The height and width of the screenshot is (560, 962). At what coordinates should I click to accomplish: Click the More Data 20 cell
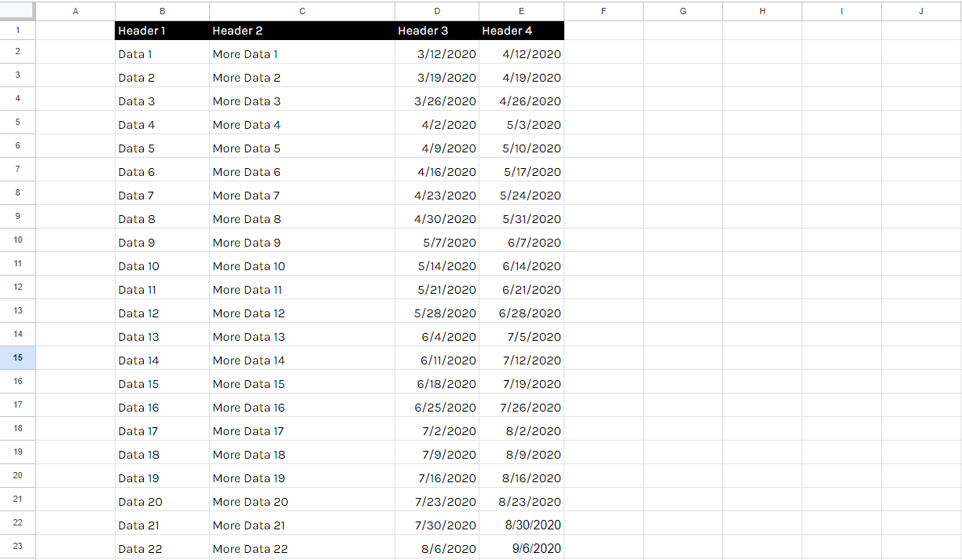(x=303, y=500)
